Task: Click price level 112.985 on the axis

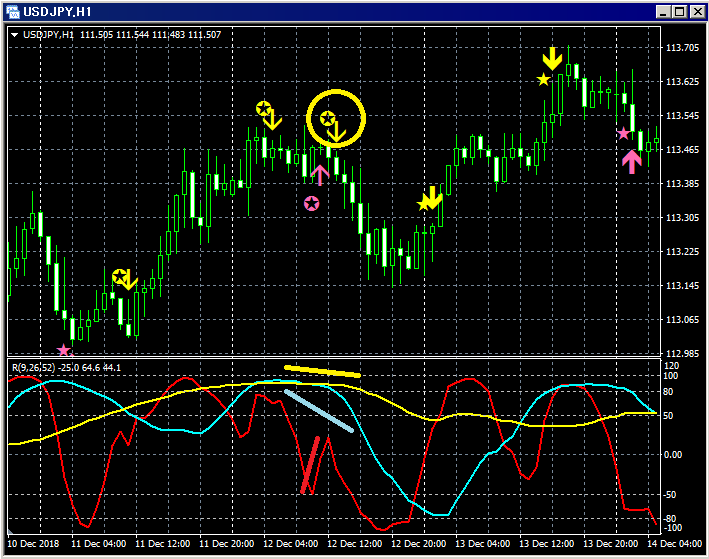Action: click(x=682, y=354)
